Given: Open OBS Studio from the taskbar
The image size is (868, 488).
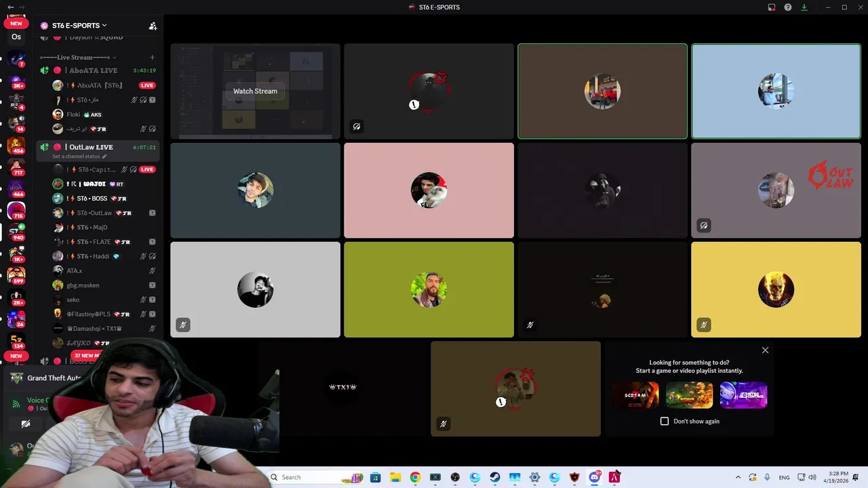Looking at the screenshot, I should point(455,477).
